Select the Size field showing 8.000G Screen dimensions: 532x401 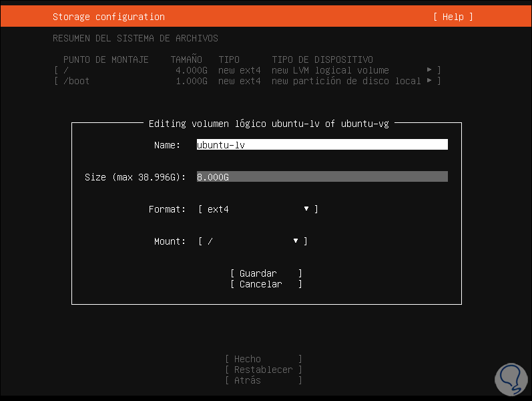[322, 176]
